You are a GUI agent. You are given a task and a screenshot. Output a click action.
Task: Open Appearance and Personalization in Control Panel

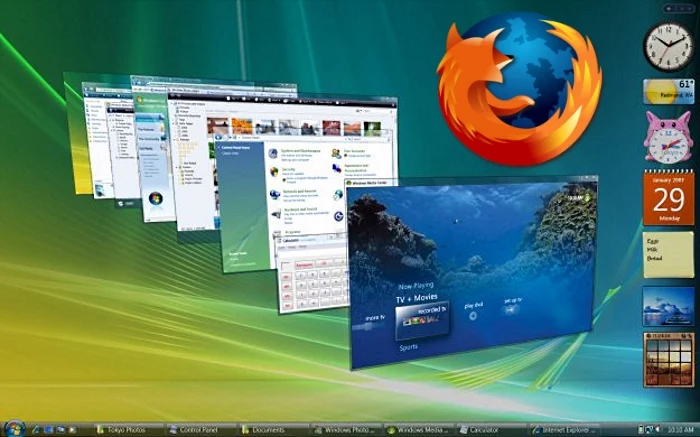[x=356, y=168]
